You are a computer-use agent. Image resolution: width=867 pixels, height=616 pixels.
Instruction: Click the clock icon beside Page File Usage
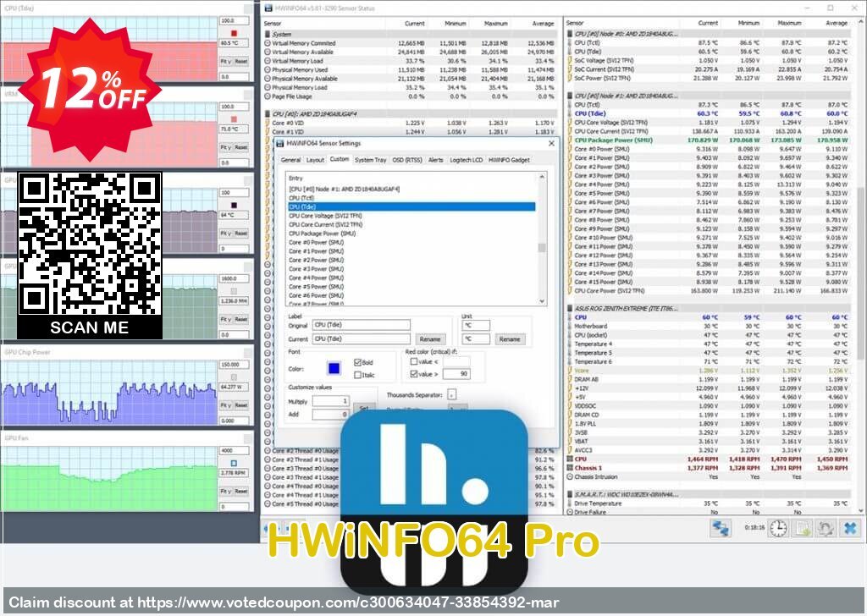pos(268,96)
